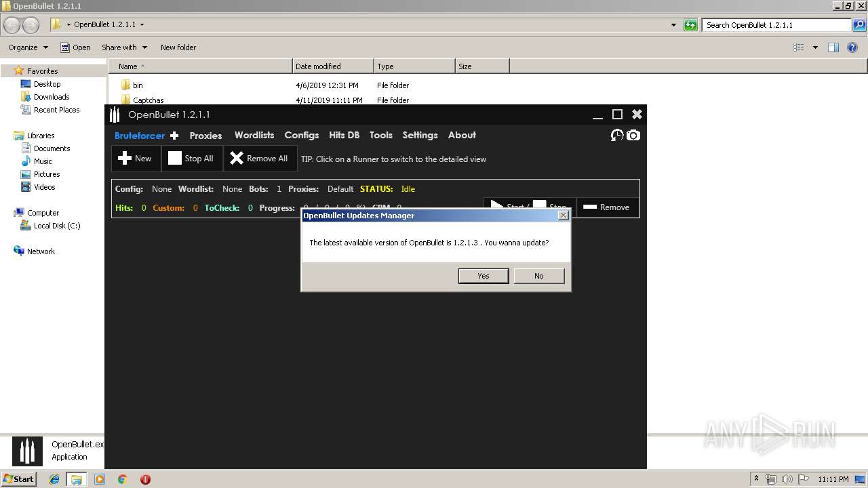Click the Windows Start button
The image size is (868, 488).
[x=19, y=479]
